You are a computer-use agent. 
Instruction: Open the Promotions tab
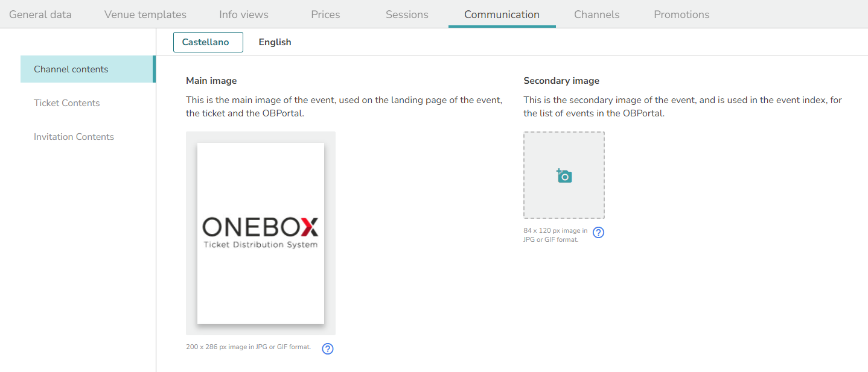coord(681,14)
